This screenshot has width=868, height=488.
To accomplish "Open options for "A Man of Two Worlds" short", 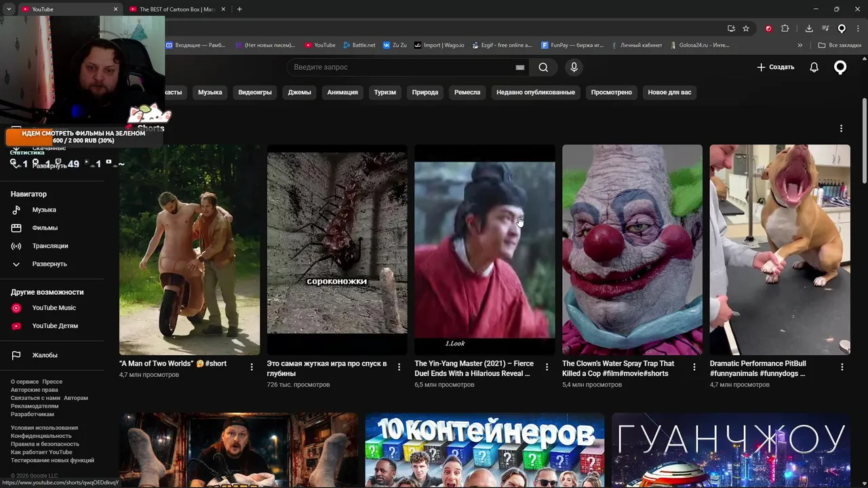I will [x=252, y=367].
